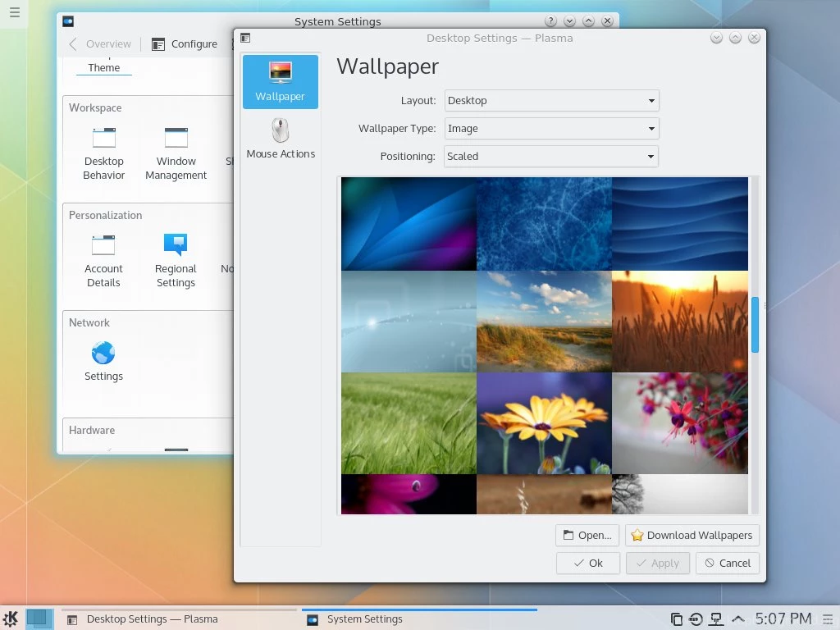The height and width of the screenshot is (630, 840).
Task: Select the Wallpaper section icon in the sidebar
Action: tap(280, 81)
